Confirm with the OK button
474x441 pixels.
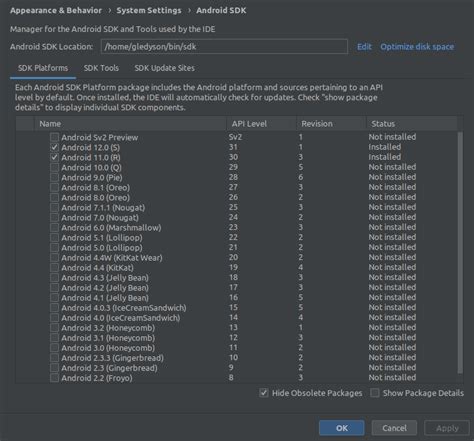342,428
